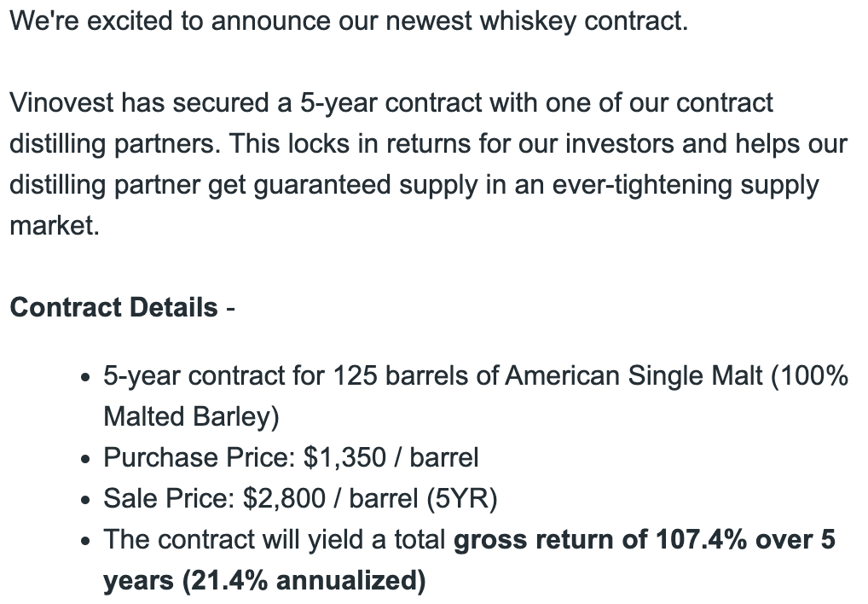Click the bullet before "5-year contract for 125 barrels"
The height and width of the screenshot is (604, 868).
(84, 378)
